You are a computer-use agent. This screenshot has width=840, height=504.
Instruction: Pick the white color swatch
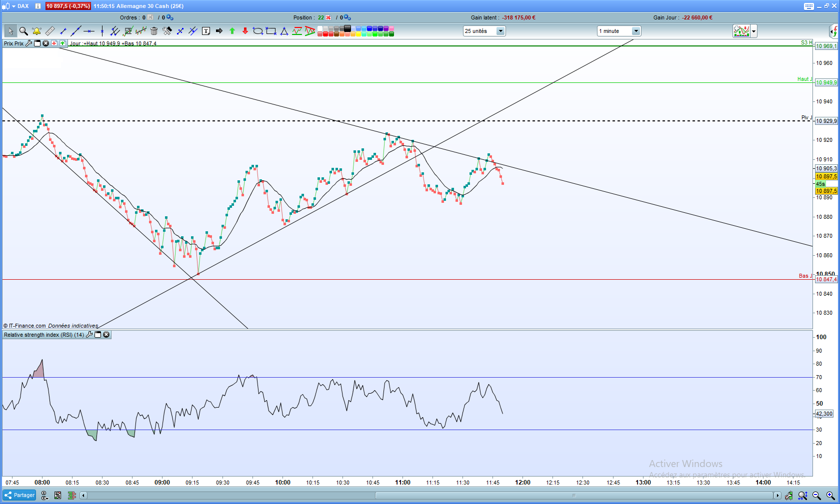coord(320,28)
